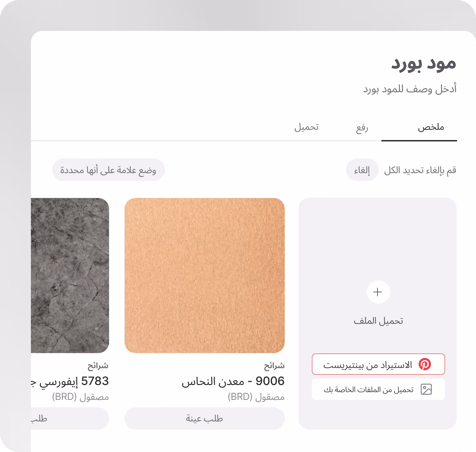The image size is (476, 452).
Task: Open the 5783 إيفورسي product name
Action: pyautogui.click(x=70, y=381)
